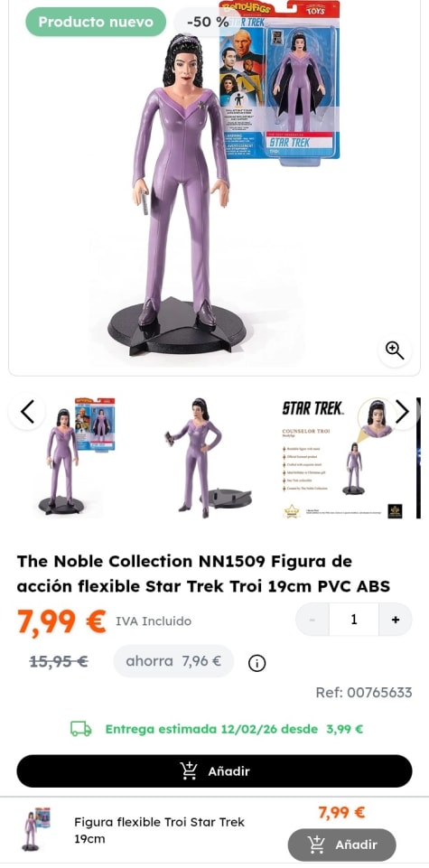Increase quantity with the plus button
The width and height of the screenshot is (429, 868).
pyautogui.click(x=396, y=620)
